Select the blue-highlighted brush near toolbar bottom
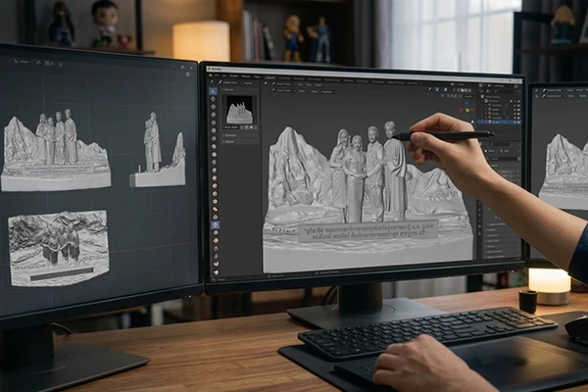 click(216, 224)
